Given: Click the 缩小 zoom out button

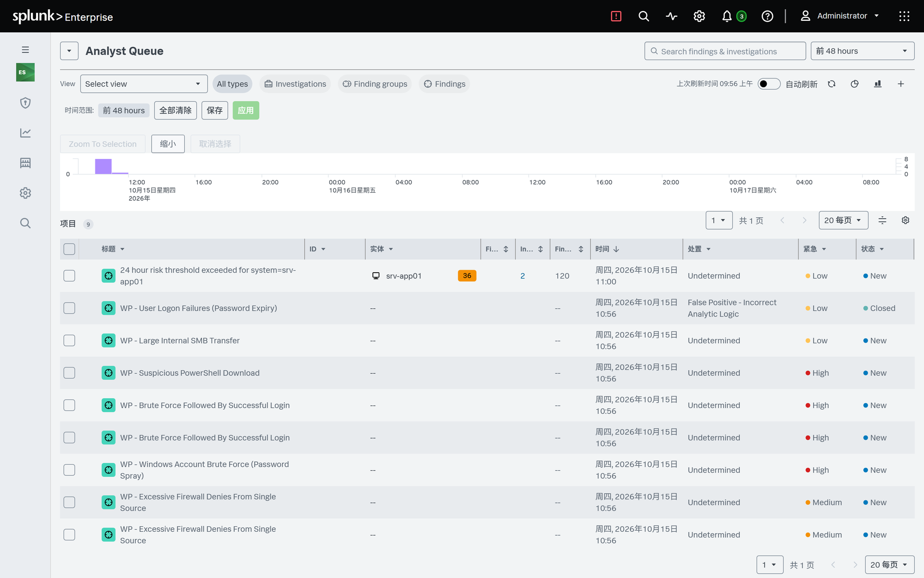Looking at the screenshot, I should [x=168, y=144].
